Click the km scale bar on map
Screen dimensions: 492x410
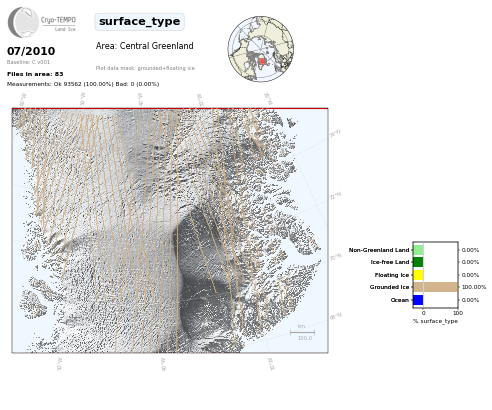(x=302, y=332)
